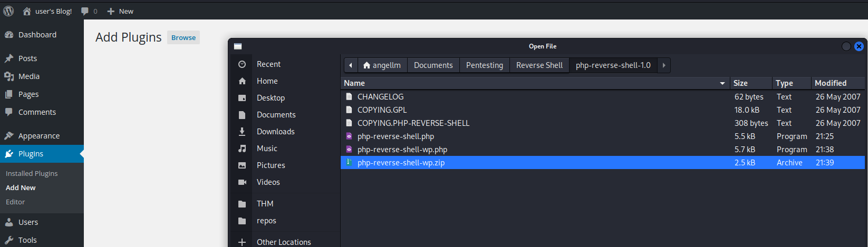Select the Recent clock icon in file dialog
Screen dimensions: 868x247
pyautogui.click(x=242, y=64)
